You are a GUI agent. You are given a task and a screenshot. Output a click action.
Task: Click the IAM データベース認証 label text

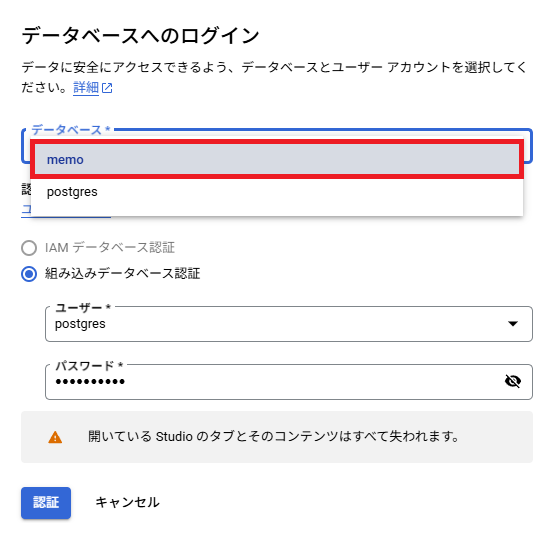(110, 248)
